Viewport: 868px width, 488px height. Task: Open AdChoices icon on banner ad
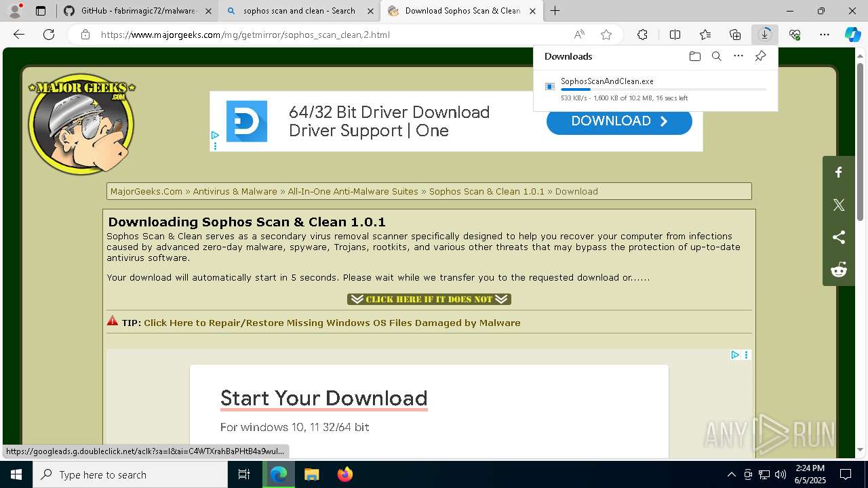click(215, 136)
